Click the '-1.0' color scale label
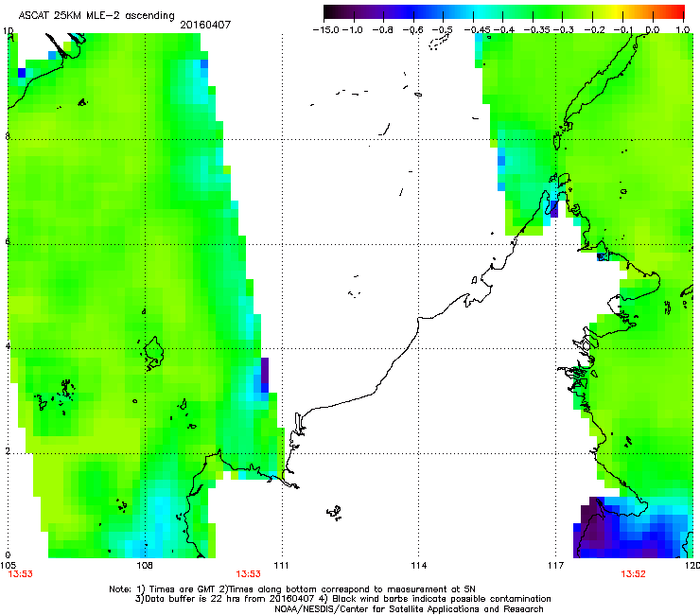Screen dimensions: 700x615 pyautogui.click(x=353, y=30)
